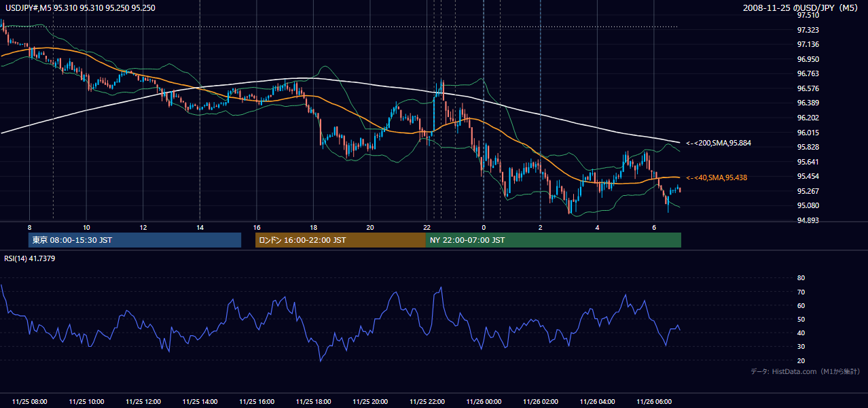The height and width of the screenshot is (408, 868).
Task: Click the RSI 80 level label
Action: [x=801, y=278]
